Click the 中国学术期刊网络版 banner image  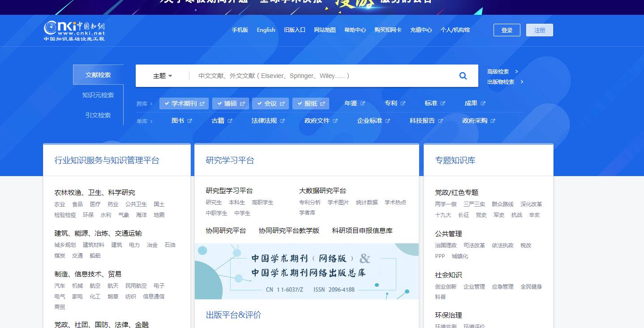coord(307,271)
